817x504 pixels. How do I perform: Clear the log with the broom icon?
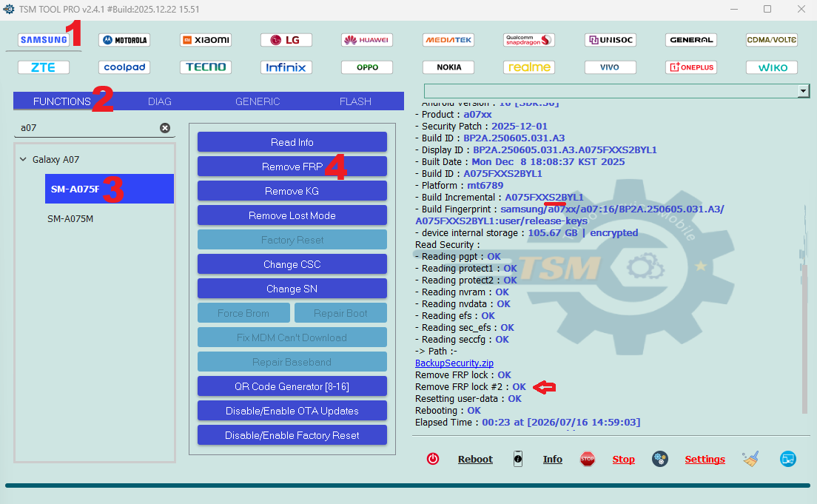pyautogui.click(x=751, y=459)
